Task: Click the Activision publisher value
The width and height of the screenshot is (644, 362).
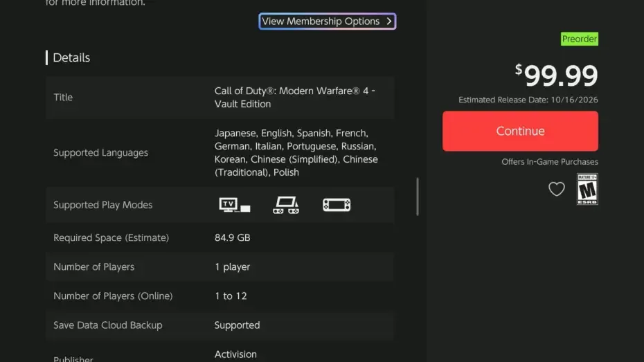Action: (235, 354)
